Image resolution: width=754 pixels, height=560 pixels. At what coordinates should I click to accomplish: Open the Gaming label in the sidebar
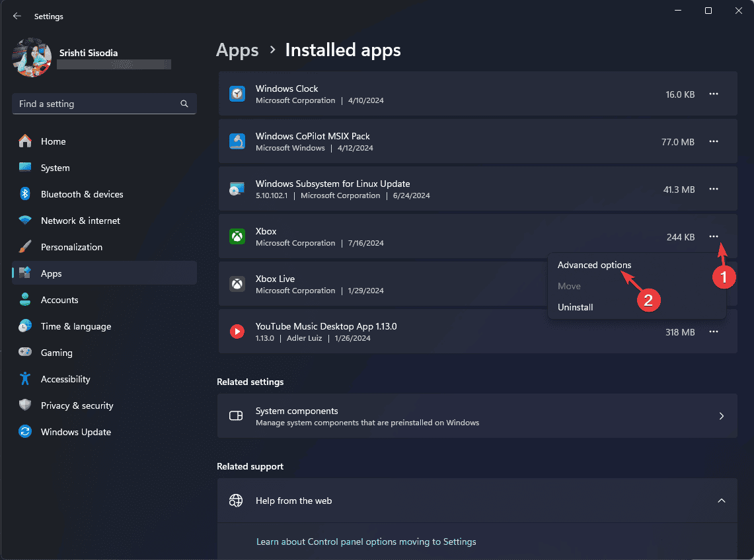click(57, 353)
